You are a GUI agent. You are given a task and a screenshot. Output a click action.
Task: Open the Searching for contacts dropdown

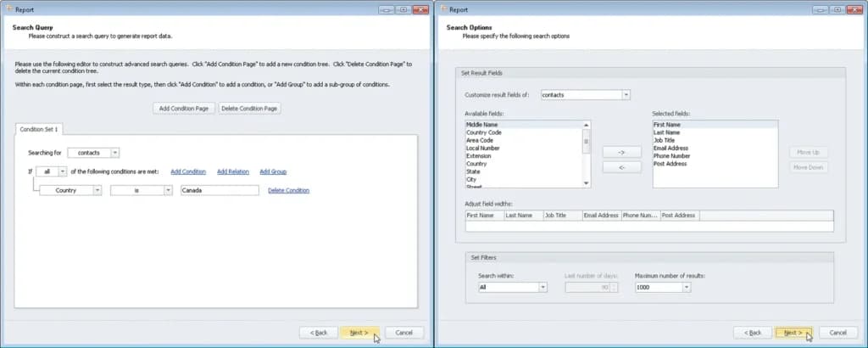tap(114, 153)
